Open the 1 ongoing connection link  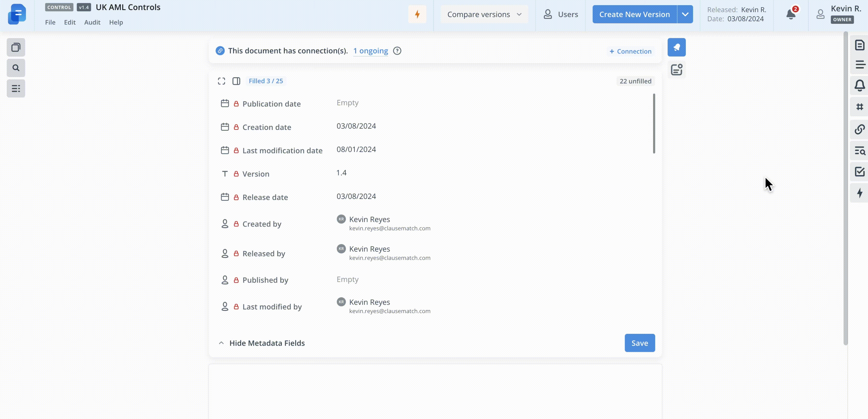pos(370,51)
